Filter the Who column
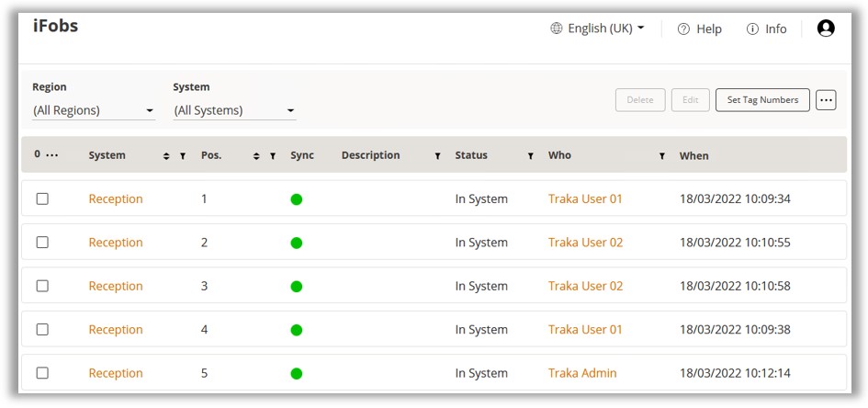 pos(661,156)
